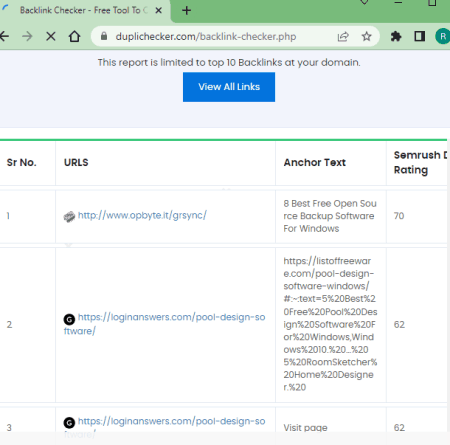Select the Backlink Checker tab

coord(83,11)
